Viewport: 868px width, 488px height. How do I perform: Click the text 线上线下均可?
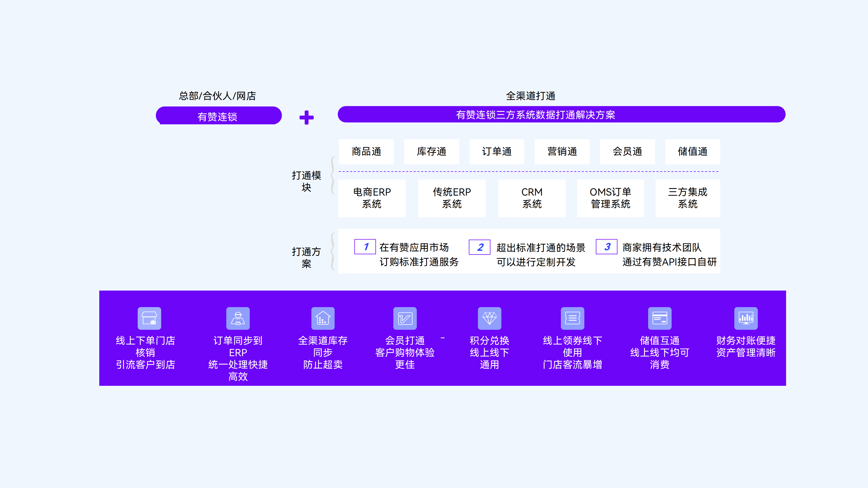[x=660, y=353]
